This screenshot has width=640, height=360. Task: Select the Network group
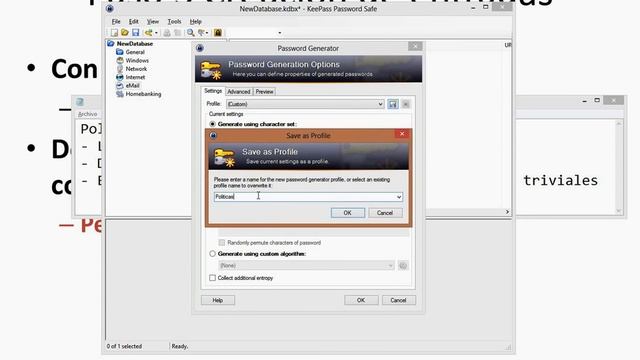pyautogui.click(x=136, y=69)
